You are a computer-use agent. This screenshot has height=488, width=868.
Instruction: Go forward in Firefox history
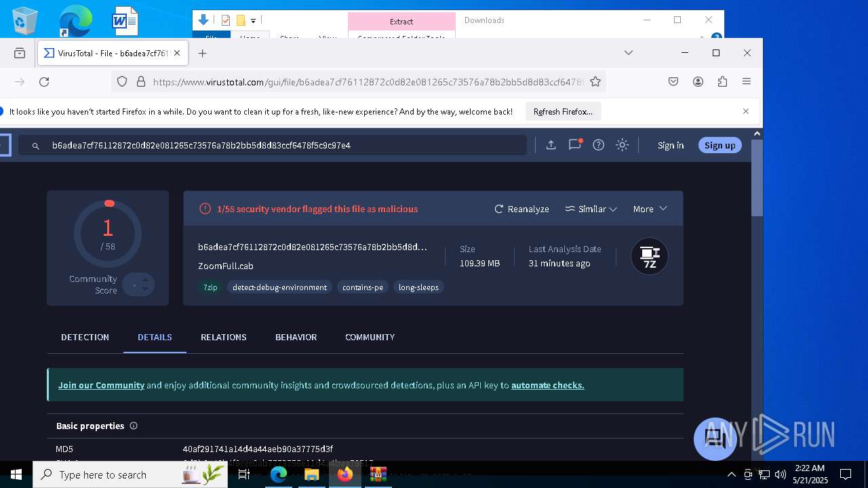[20, 82]
